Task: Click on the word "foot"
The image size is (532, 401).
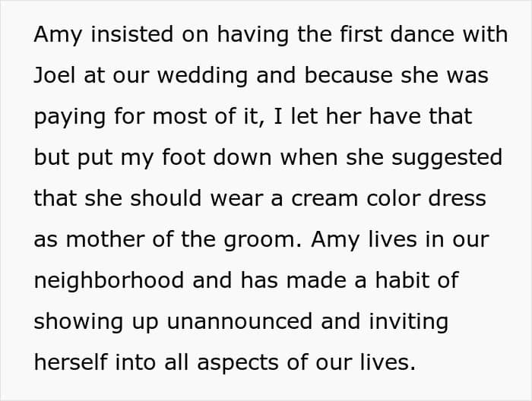Action: click(183, 158)
